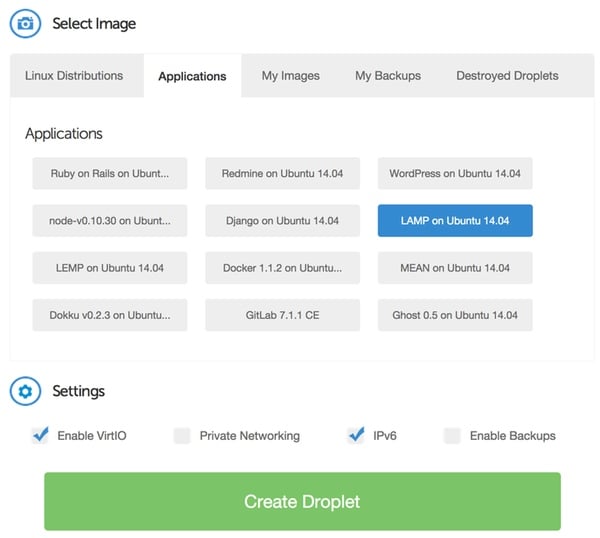
Task: Choose Redmine on Ubuntu 14.04
Action: pos(282,173)
